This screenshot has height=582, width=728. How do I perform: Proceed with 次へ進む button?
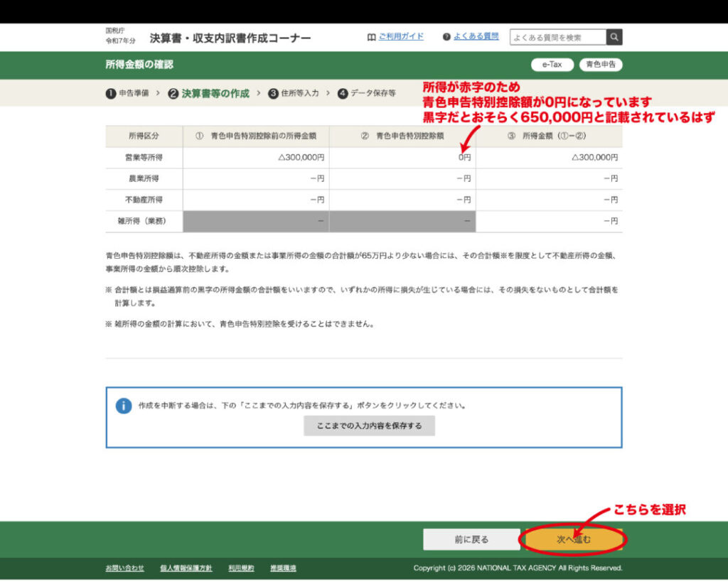pyautogui.click(x=573, y=539)
